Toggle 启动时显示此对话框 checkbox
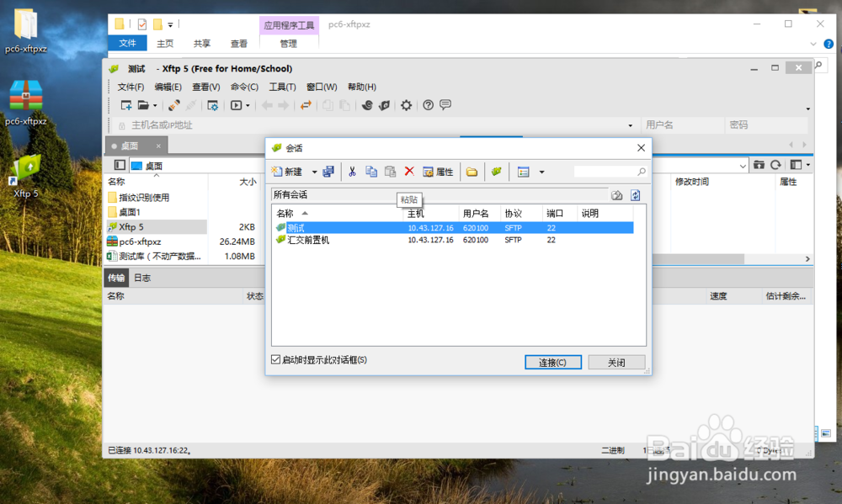 [275, 359]
